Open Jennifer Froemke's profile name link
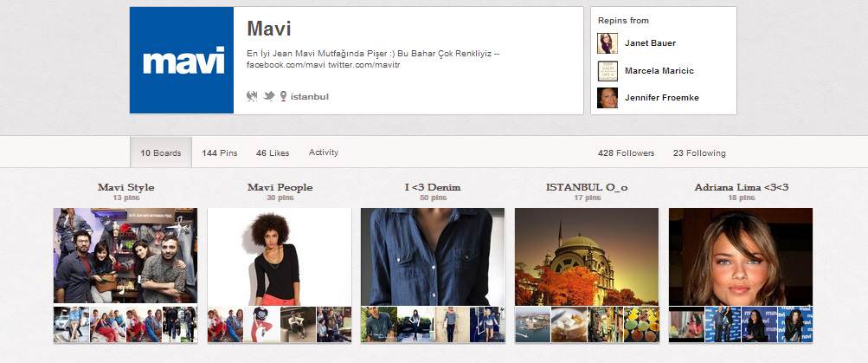The image size is (868, 363). coord(661,98)
